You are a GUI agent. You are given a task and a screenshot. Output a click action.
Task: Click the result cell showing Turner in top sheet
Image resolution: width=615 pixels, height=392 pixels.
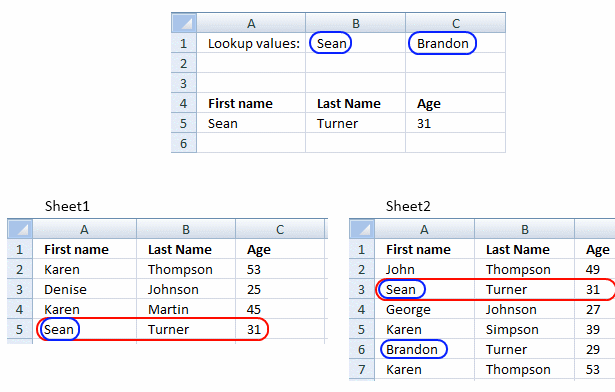[x=355, y=123]
